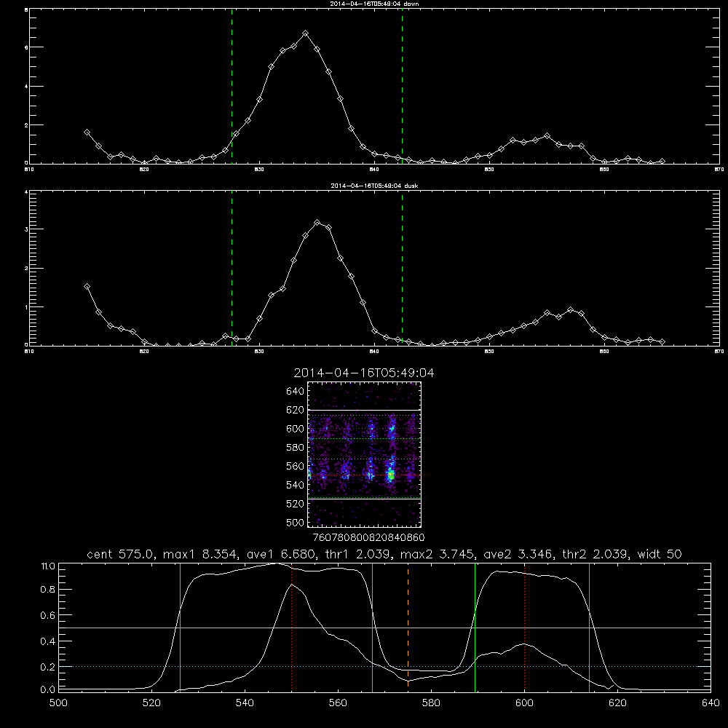
Task: Click x-axis label 620 on bottom plot
Action: (x=617, y=703)
